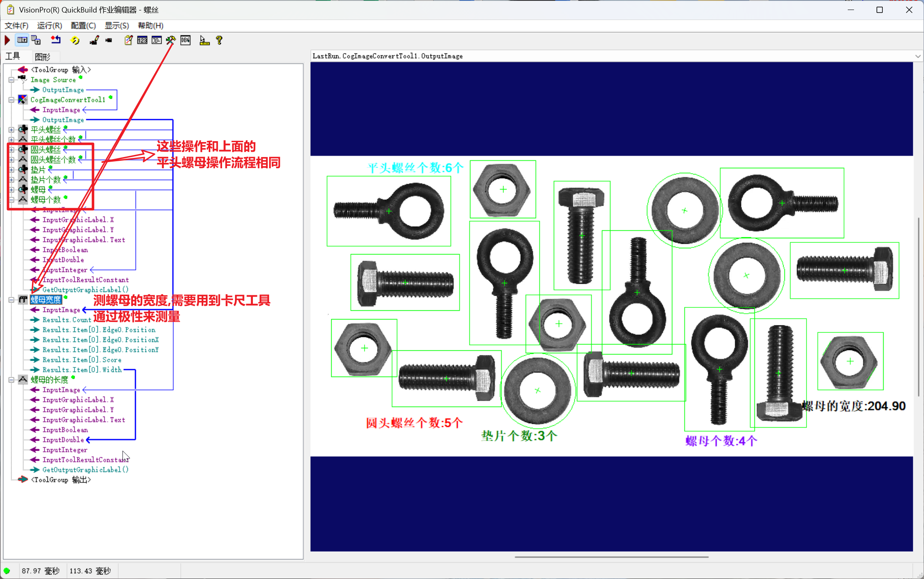The width and height of the screenshot is (924, 579).
Task: Select the 螺母的长度 tool entry
Action: point(49,380)
